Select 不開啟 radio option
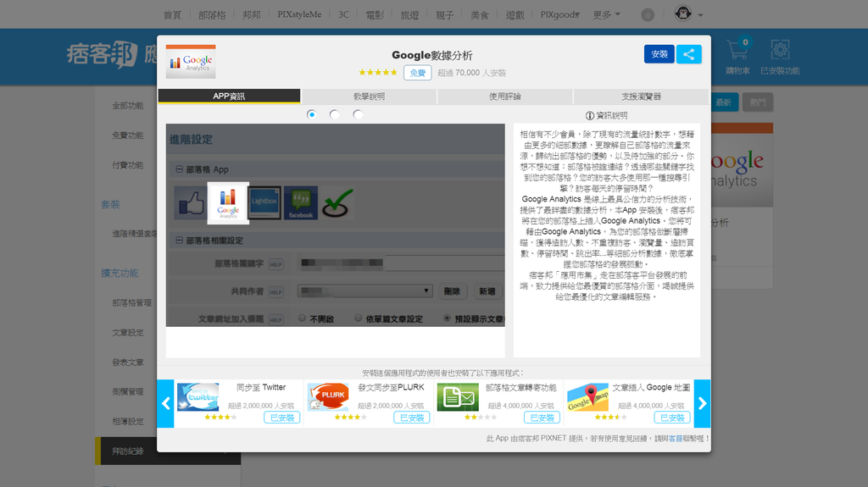This screenshot has height=487, width=868. click(x=303, y=318)
